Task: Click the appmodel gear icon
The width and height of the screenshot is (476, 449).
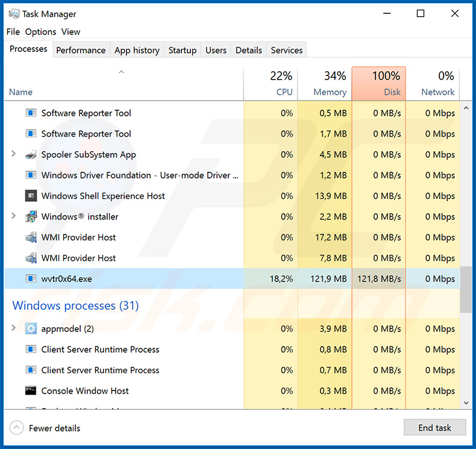Action: tap(31, 328)
